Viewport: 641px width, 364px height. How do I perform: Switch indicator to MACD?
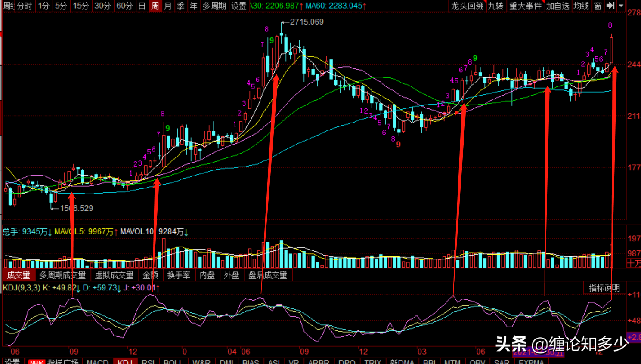click(97, 361)
